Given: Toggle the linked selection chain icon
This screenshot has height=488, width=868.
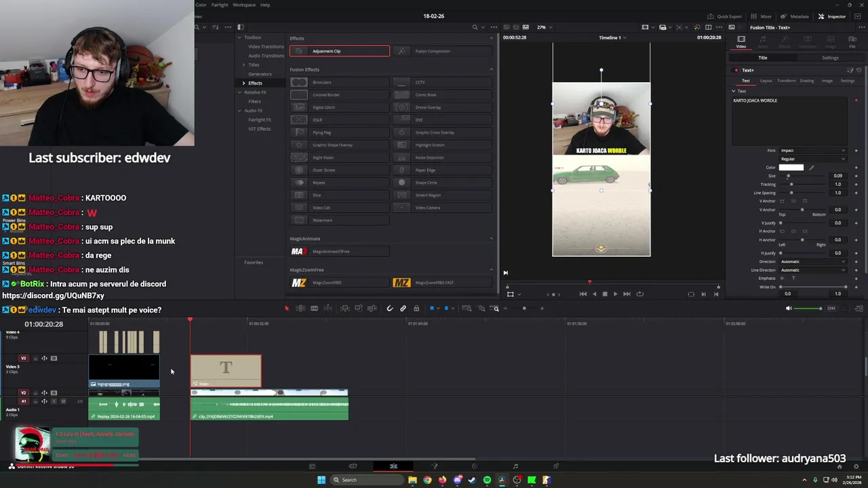Looking at the screenshot, I should pos(403,308).
